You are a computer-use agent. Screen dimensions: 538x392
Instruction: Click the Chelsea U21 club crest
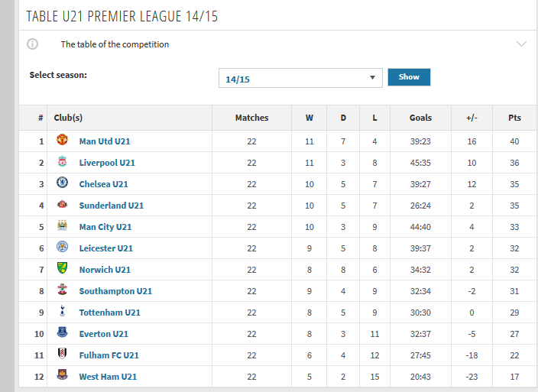click(62, 182)
